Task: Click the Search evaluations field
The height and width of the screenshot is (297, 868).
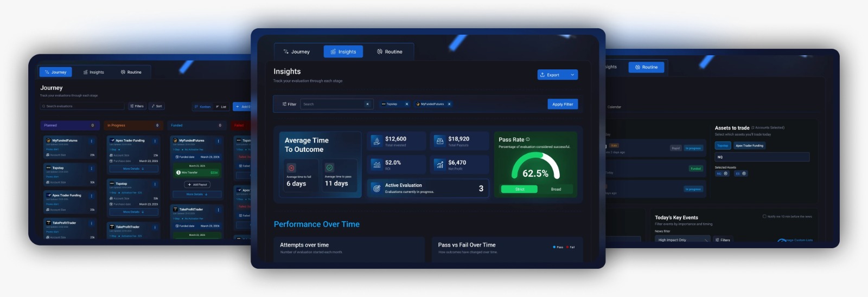Action: click(82, 106)
